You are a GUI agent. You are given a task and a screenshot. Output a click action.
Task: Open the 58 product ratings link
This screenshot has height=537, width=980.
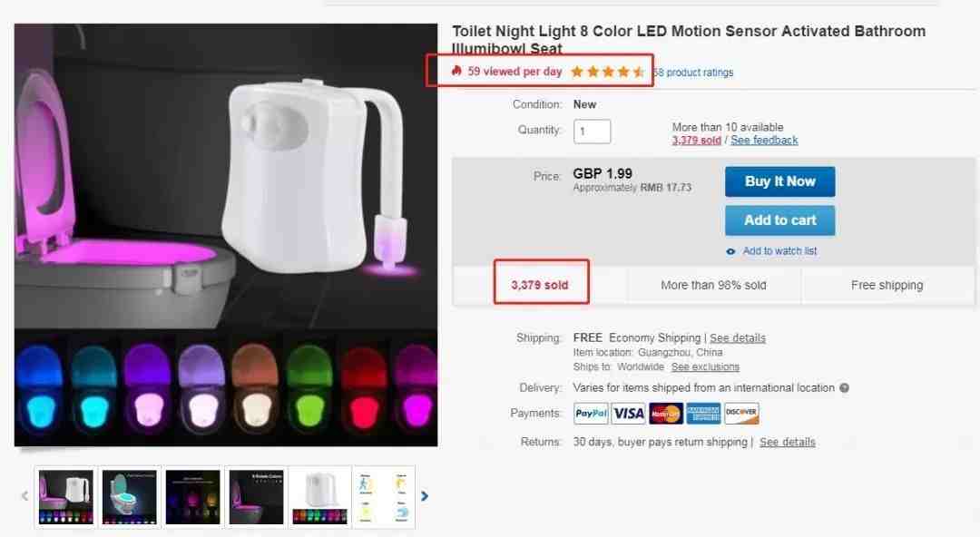coord(694,73)
